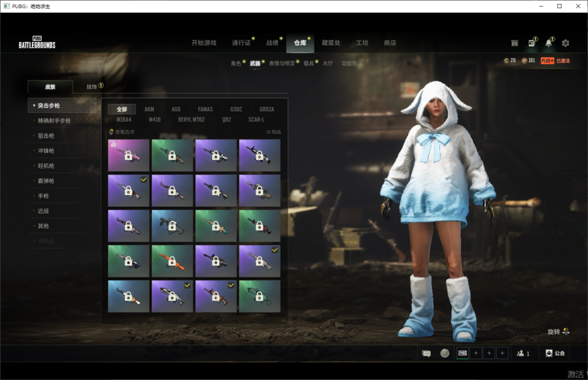Visit the 商店 store tab

coord(390,43)
